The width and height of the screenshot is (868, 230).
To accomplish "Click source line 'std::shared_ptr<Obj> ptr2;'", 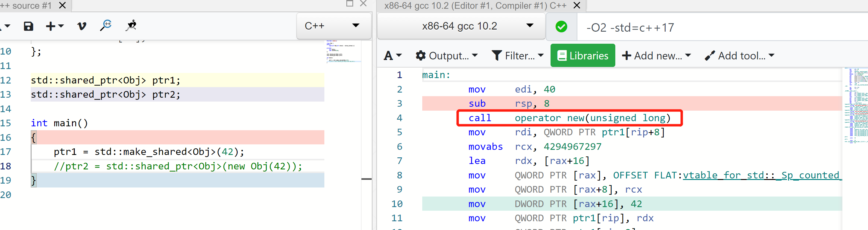I will (x=105, y=94).
